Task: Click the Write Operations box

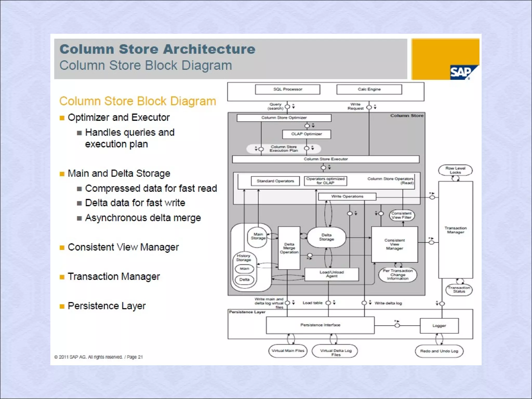Action: click(347, 196)
